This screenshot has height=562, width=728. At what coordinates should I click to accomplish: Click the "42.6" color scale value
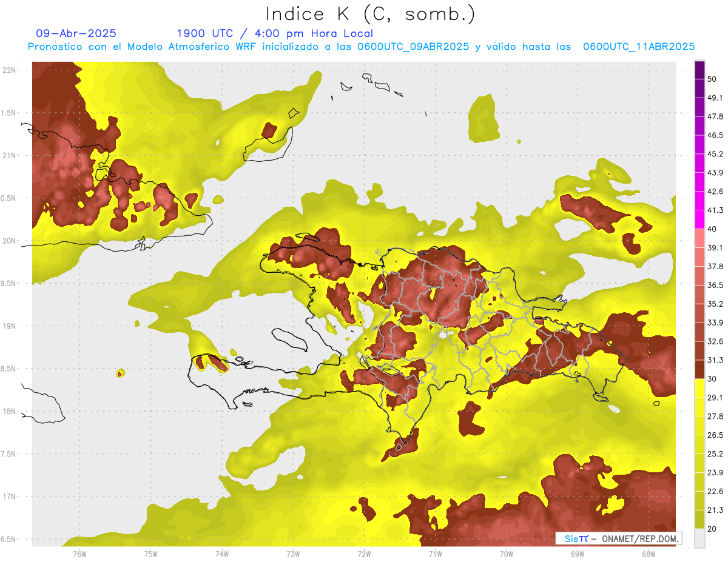pos(715,192)
